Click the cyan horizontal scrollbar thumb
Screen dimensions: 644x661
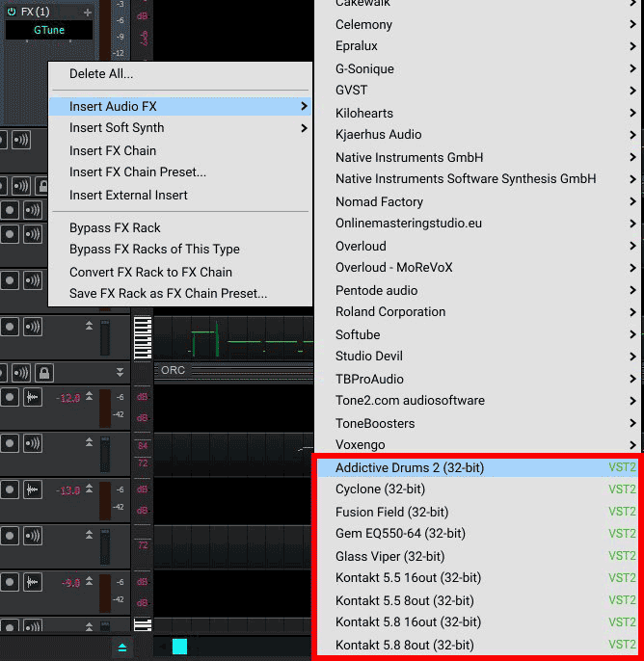pyautogui.click(x=179, y=647)
